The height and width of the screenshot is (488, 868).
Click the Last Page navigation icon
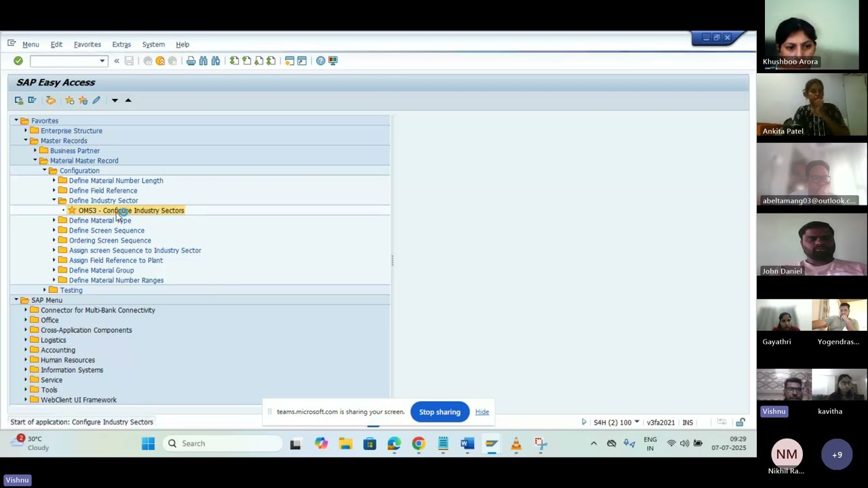271,61
